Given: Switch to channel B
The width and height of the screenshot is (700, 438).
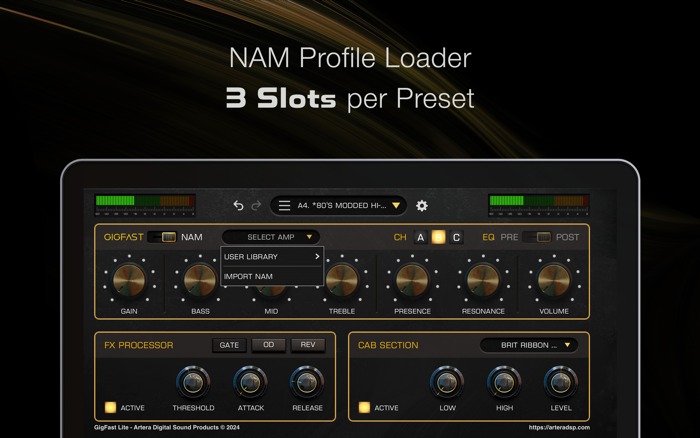Looking at the screenshot, I should click(x=438, y=237).
